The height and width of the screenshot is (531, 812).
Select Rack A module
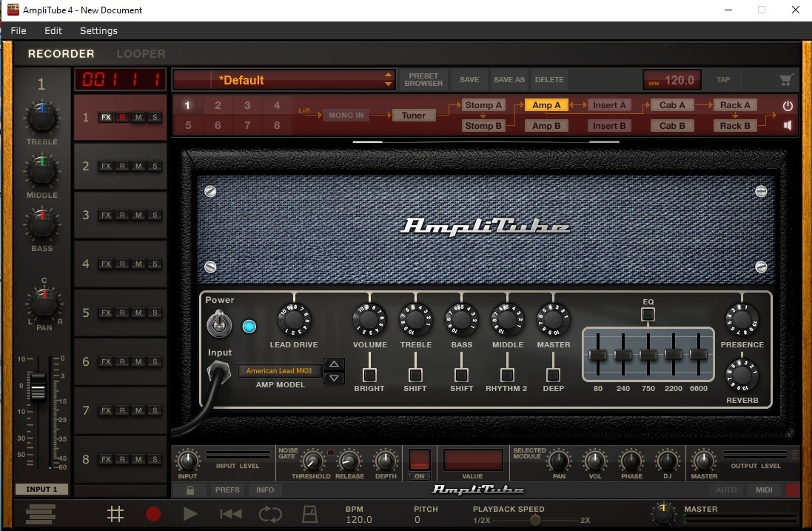pyautogui.click(x=735, y=105)
